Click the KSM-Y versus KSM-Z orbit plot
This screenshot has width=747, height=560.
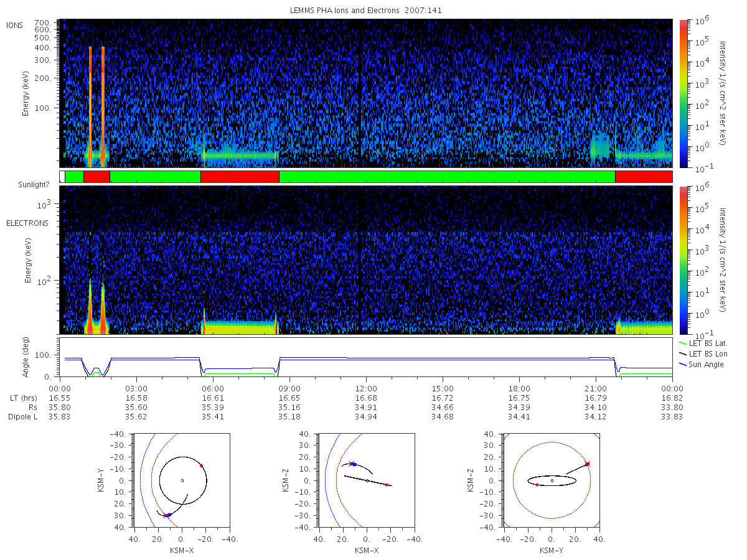[x=552, y=480]
